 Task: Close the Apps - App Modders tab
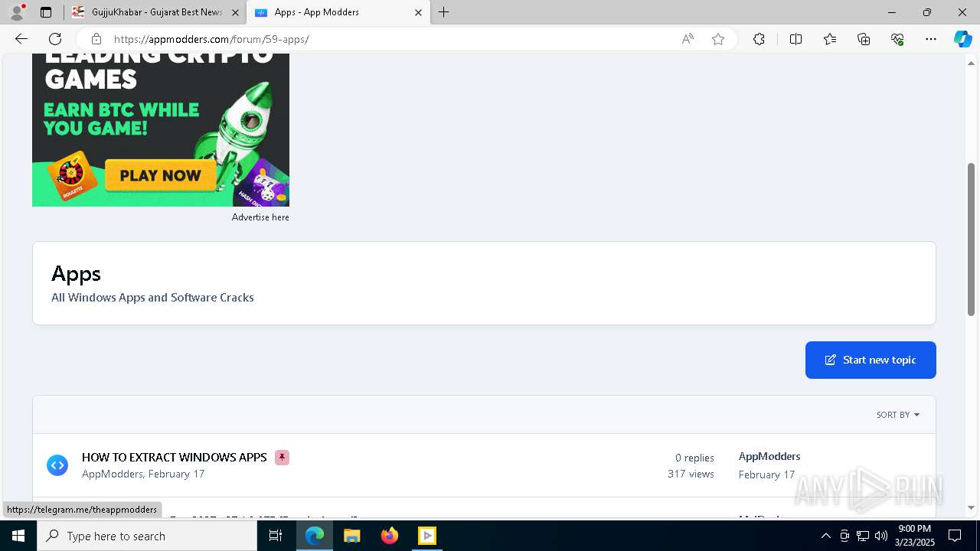418,12
